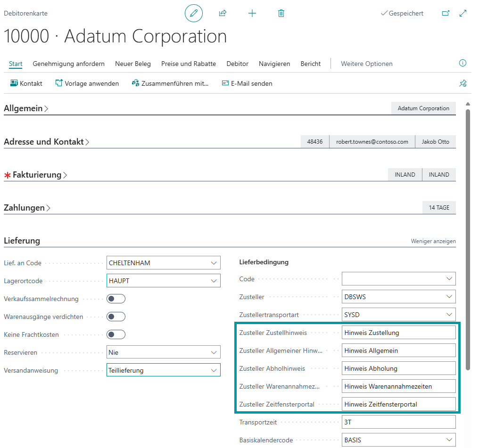Toggle the Verkaufssammelrechnung switch
The image size is (479, 448).
(x=116, y=299)
